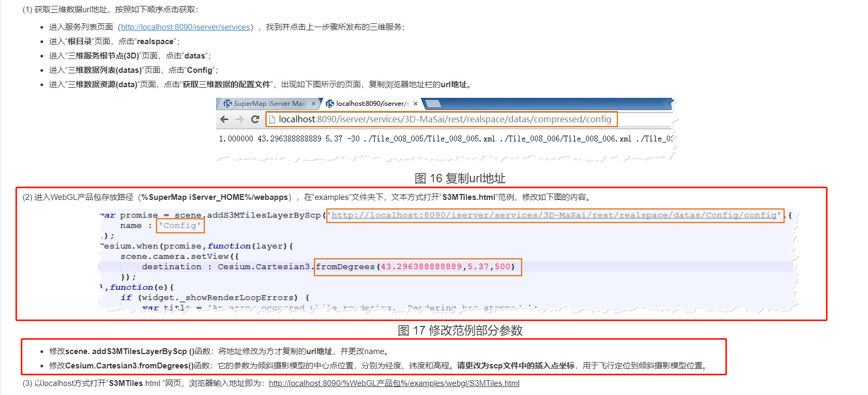The width and height of the screenshot is (868, 395).
Task: Click 'Cesium.Cartesian3.fromDegrees()' bullet text
Action: 130,366
